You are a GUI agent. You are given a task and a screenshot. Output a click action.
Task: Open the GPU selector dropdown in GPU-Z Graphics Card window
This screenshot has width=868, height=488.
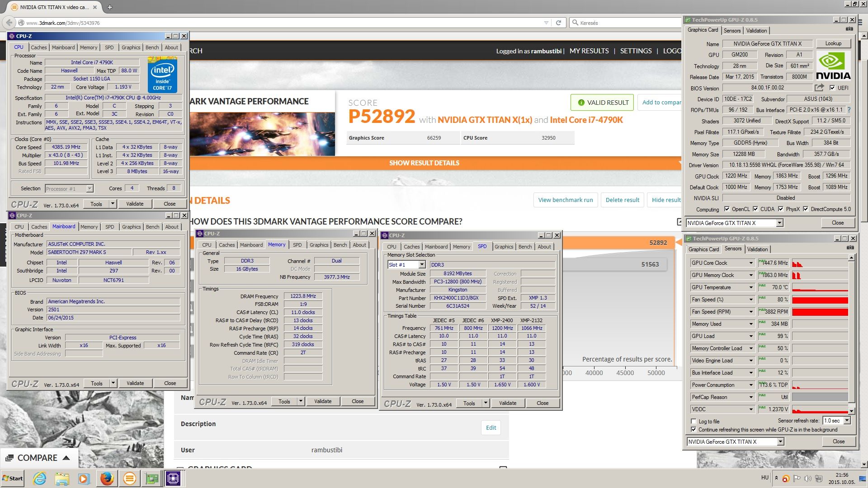coord(779,223)
